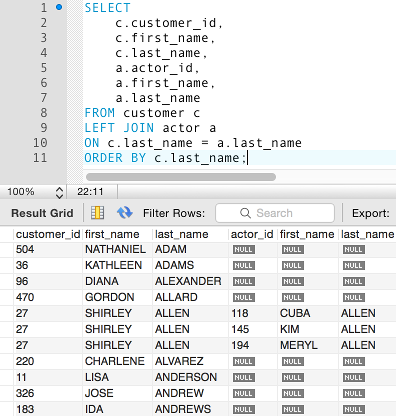Click LEFT JOIN on line 9
Screen dimensions: 396x416
pos(119,128)
